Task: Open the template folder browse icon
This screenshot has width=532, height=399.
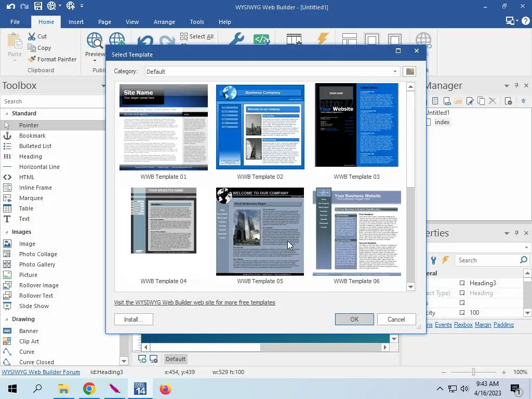Action: (x=410, y=71)
